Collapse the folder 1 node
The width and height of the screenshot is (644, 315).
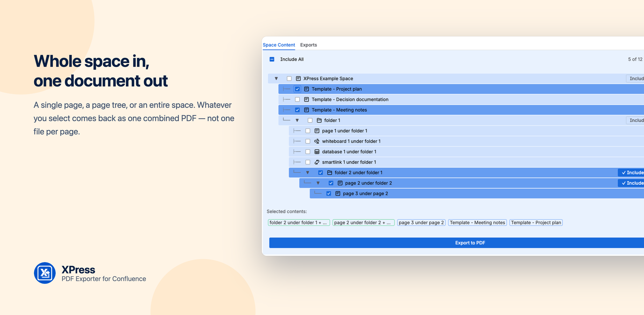297,120
